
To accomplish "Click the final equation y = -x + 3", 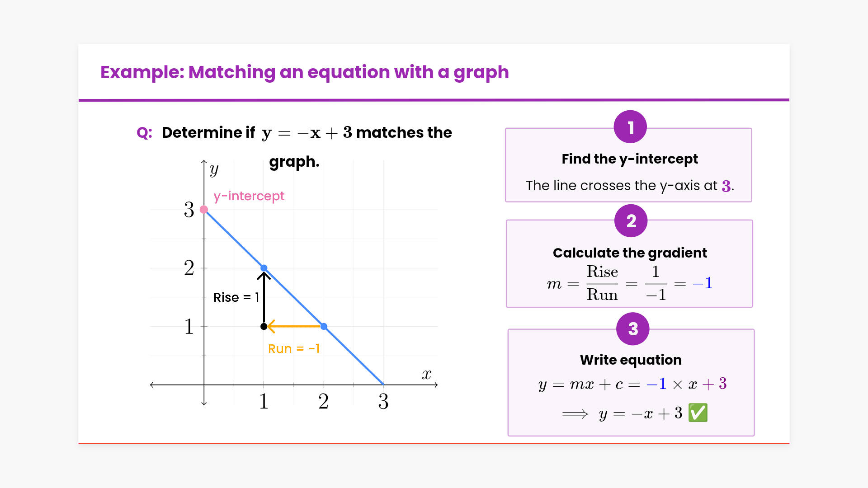I will coord(640,413).
